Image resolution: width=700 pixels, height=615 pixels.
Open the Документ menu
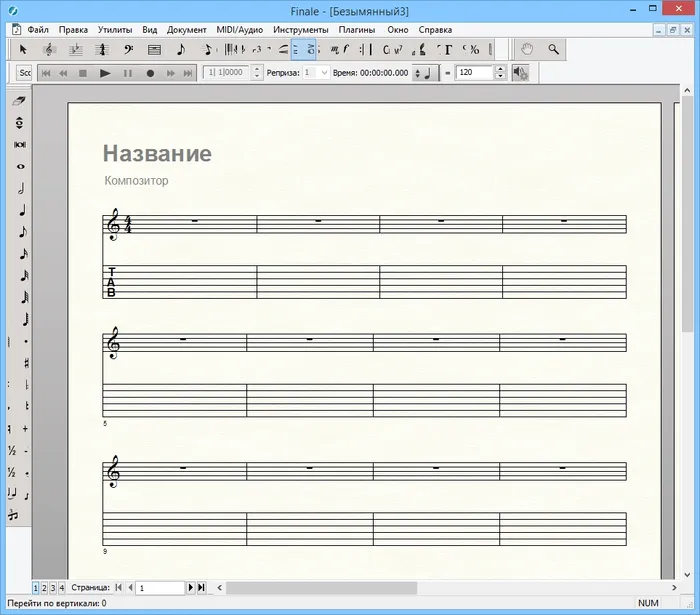[x=186, y=30]
